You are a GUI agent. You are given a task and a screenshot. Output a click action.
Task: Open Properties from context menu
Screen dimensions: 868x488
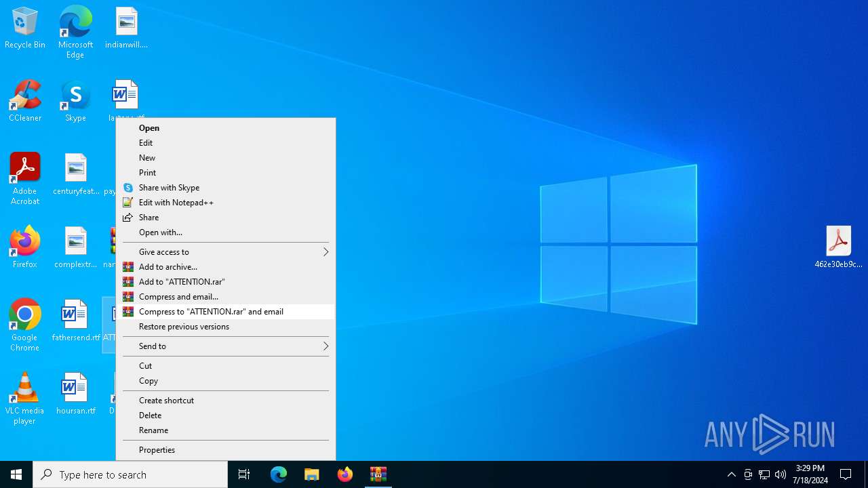226,450
